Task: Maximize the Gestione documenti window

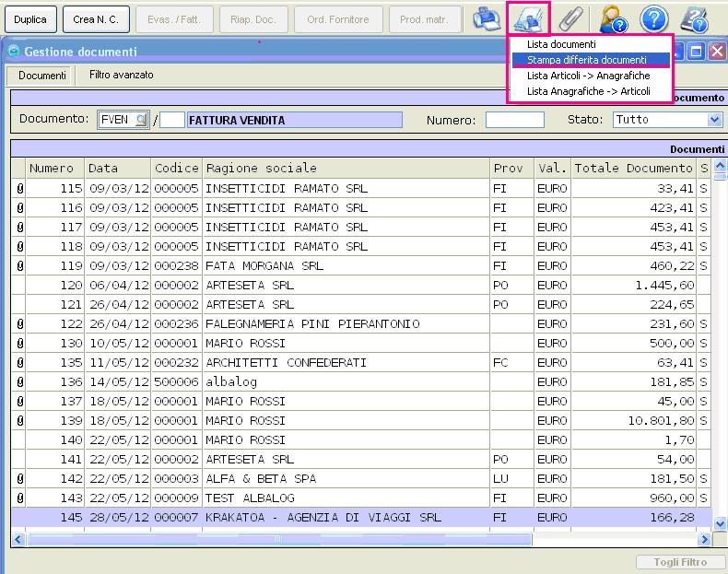Action: pos(696,51)
